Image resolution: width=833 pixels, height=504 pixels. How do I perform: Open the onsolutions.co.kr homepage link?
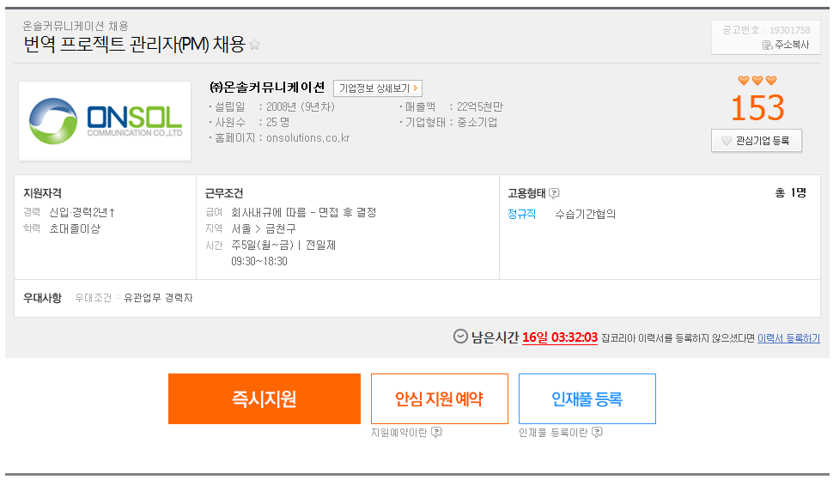308,138
